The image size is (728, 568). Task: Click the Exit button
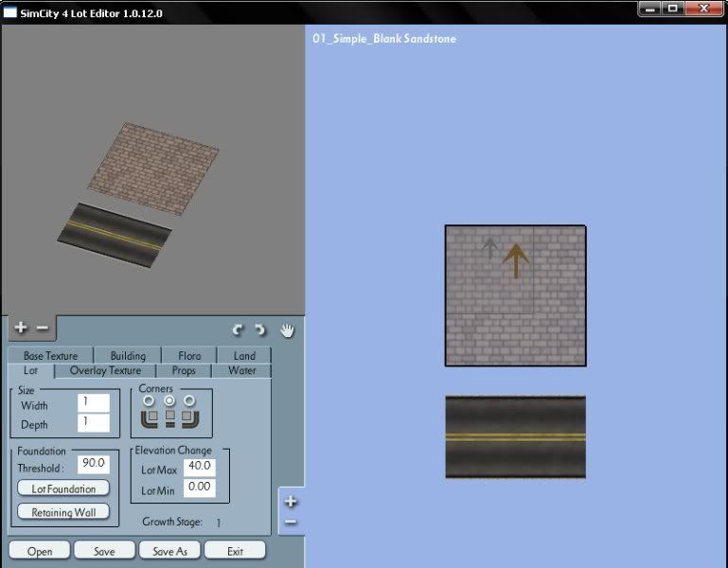[x=235, y=551]
